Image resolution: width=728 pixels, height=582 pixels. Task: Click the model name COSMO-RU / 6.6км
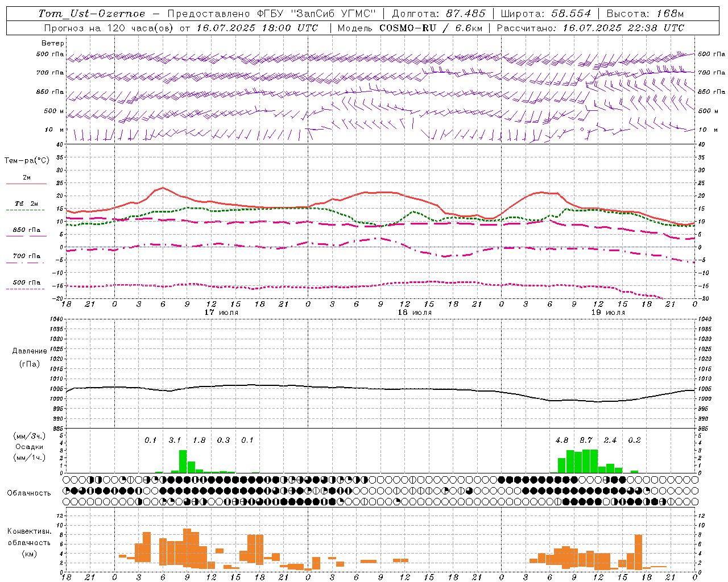pos(430,28)
